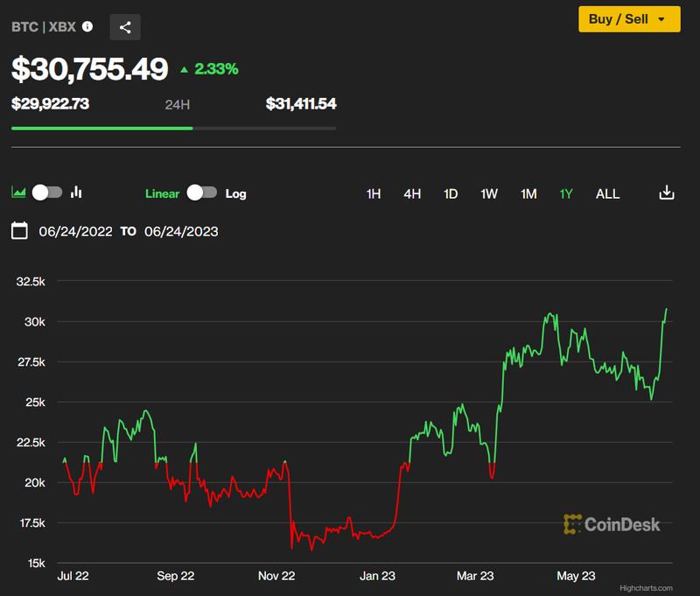
Task: Click the BTC info icon
Action: (x=87, y=26)
